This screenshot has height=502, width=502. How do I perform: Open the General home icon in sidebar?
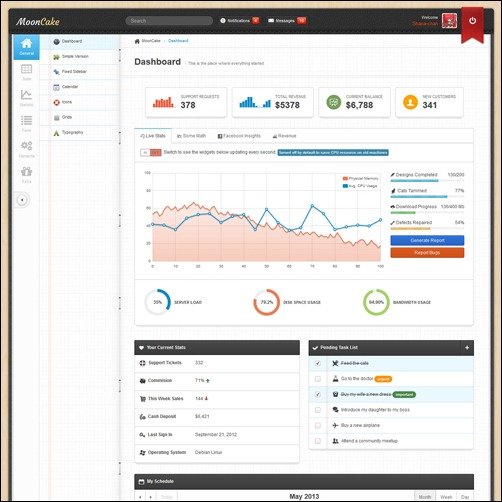pos(26,47)
